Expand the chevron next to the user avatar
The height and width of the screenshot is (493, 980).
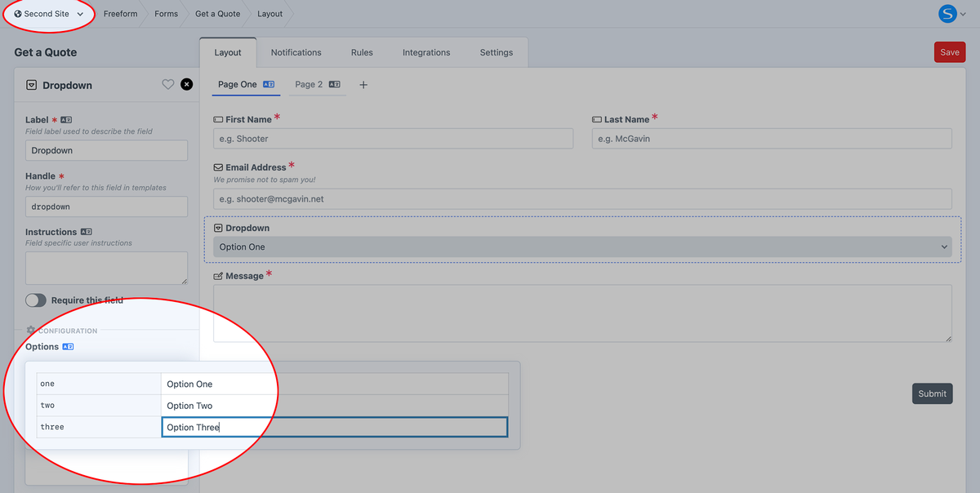tap(964, 14)
